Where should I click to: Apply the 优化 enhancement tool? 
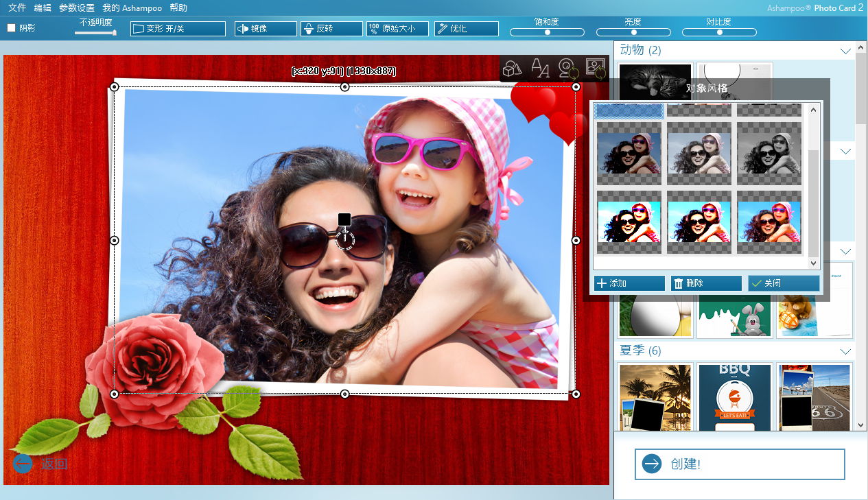point(467,28)
